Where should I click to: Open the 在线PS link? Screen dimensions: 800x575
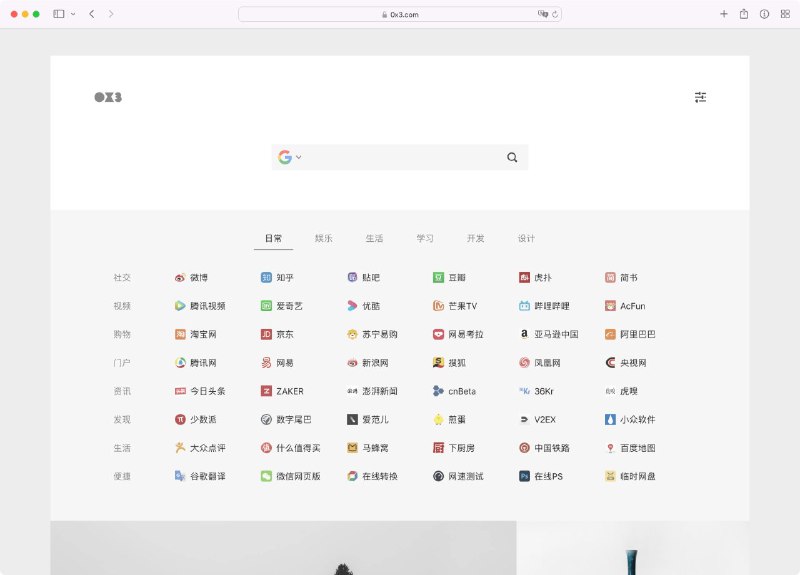pyautogui.click(x=541, y=476)
